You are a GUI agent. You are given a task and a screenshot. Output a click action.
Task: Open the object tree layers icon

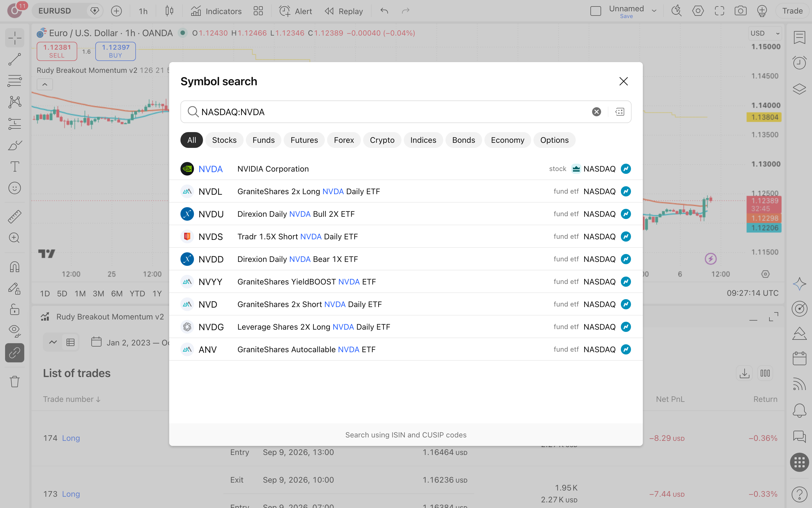799,89
